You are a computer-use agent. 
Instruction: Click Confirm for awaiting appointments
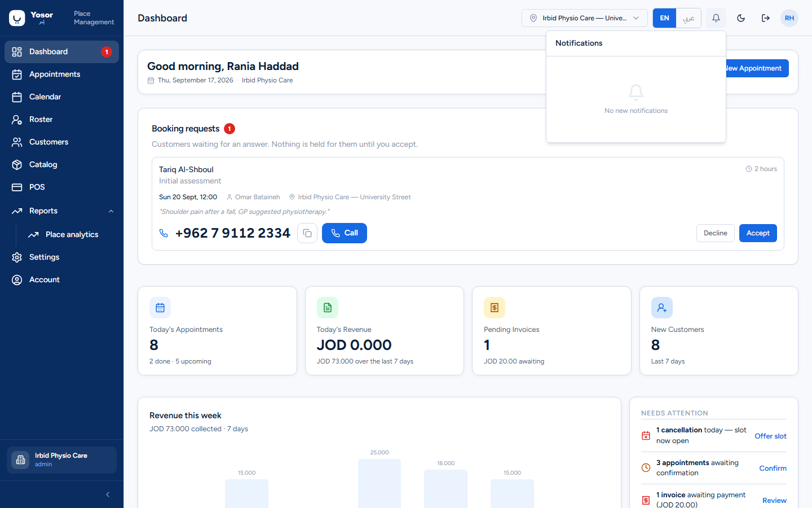[773, 468]
